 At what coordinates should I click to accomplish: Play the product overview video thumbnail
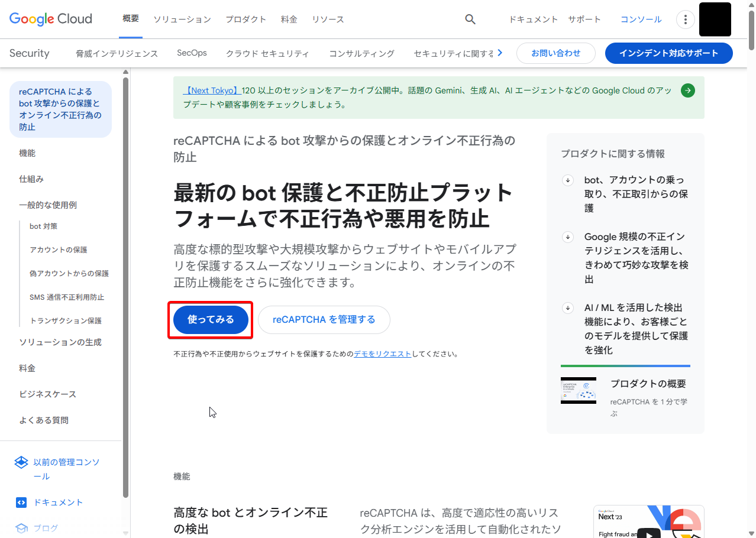click(578, 390)
